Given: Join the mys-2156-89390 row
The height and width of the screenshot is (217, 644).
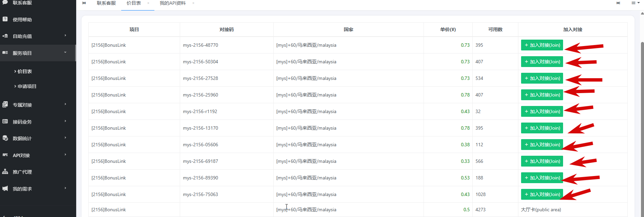Looking at the screenshot, I should click(542, 178).
